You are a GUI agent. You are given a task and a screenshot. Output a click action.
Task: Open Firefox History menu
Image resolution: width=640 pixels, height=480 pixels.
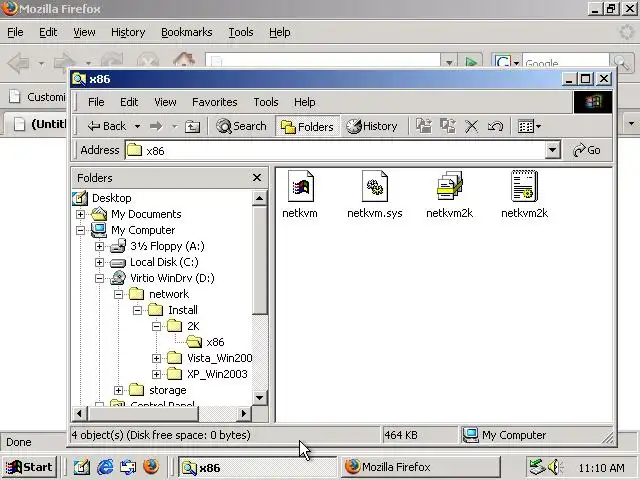[128, 32]
